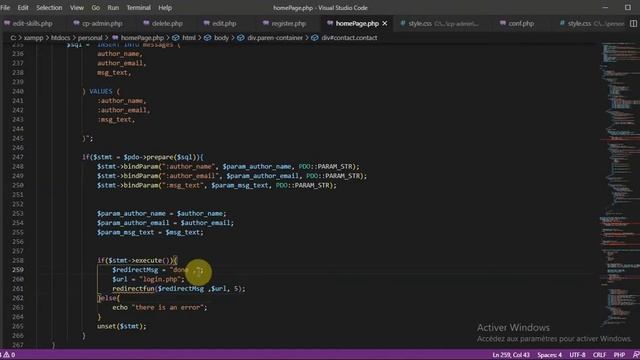Close the homePage.php tab
Viewport: 640px width, 360px height.
tap(384, 24)
